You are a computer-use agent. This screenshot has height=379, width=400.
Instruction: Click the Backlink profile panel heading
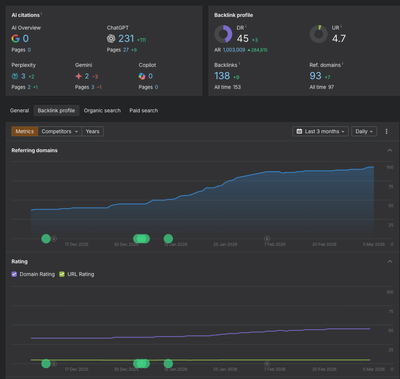233,15
